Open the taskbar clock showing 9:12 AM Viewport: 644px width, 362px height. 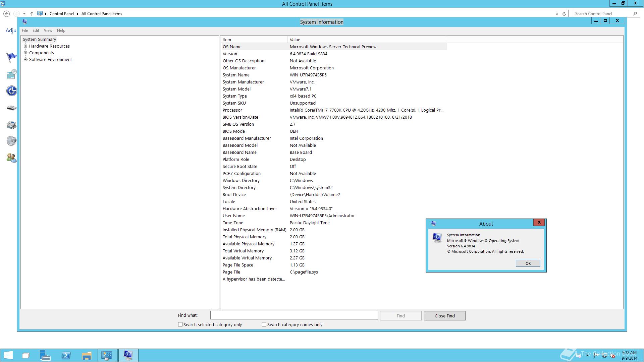click(x=629, y=355)
